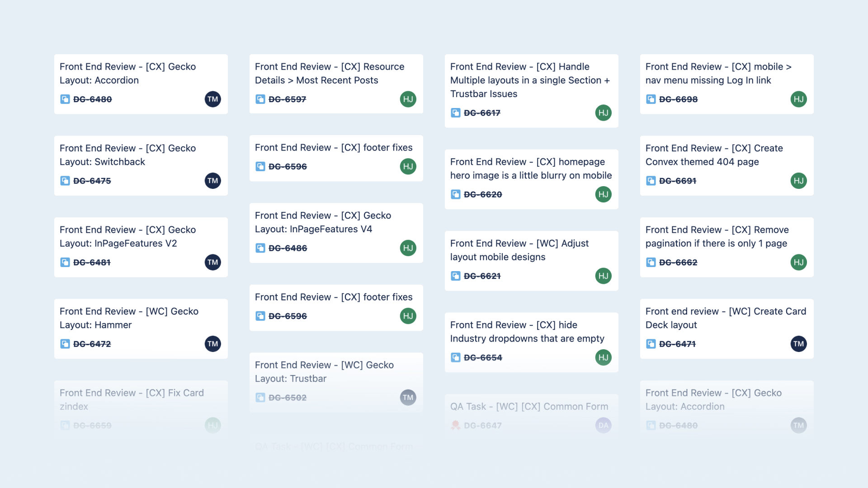Open the mobile nav menu missing Log In card
Screen dimensions: 868x488
(x=718, y=73)
